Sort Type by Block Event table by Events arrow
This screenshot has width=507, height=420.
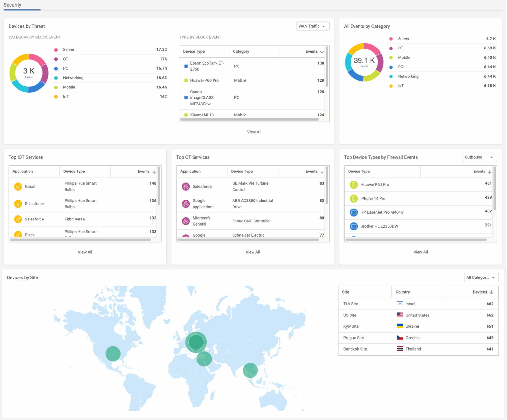pyautogui.click(x=322, y=51)
